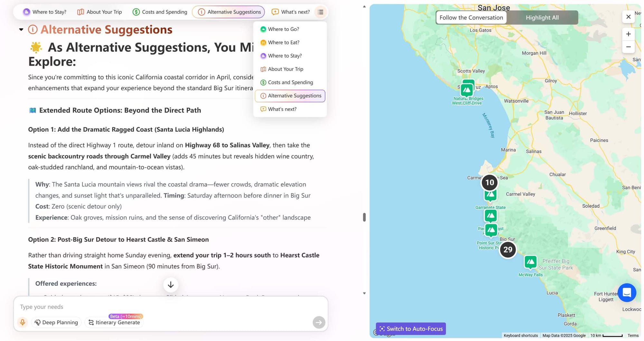Open the section list menu icon
Screen dimensions: 644x341
pyautogui.click(x=320, y=12)
